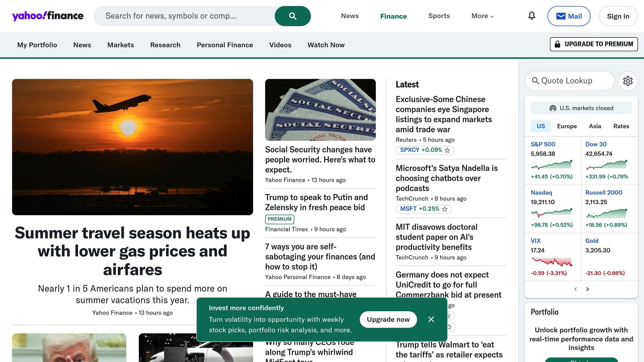
Task: Open Mail via the envelope button
Action: (569, 16)
